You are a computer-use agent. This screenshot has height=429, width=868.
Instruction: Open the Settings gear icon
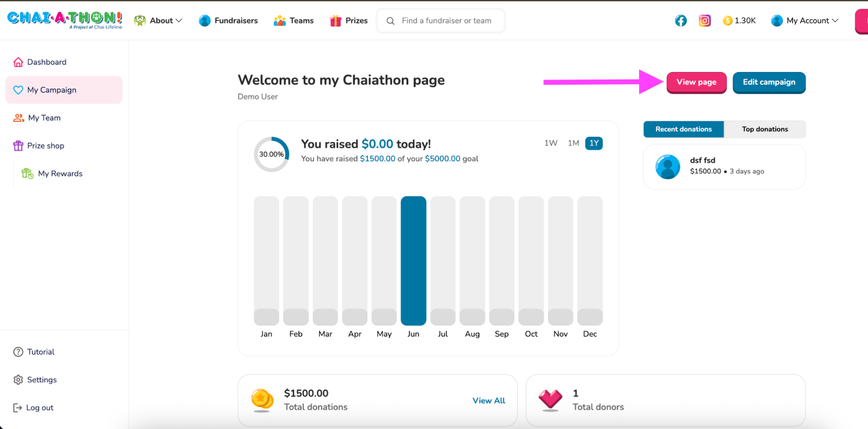coord(18,380)
